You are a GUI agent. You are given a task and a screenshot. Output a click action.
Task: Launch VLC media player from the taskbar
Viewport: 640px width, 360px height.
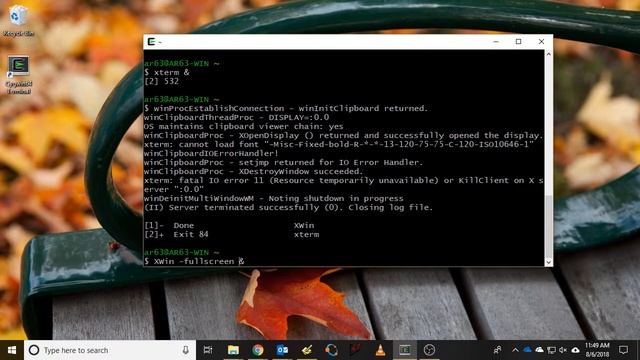click(x=380, y=350)
